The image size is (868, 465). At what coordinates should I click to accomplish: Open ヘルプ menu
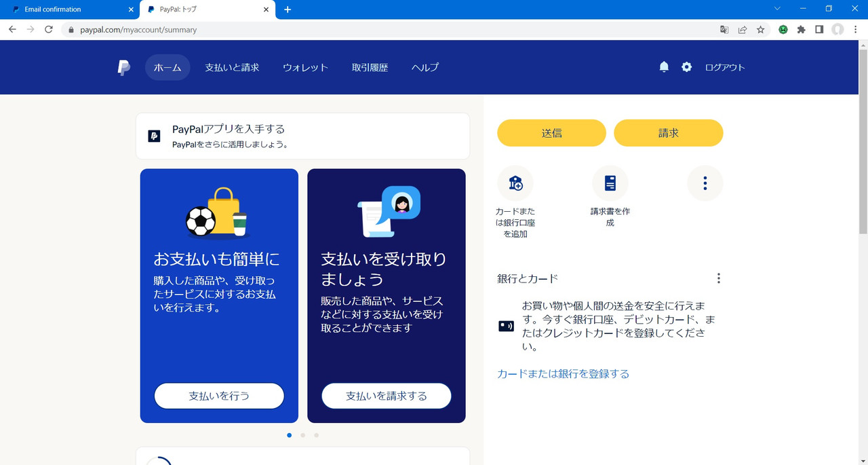coord(425,67)
